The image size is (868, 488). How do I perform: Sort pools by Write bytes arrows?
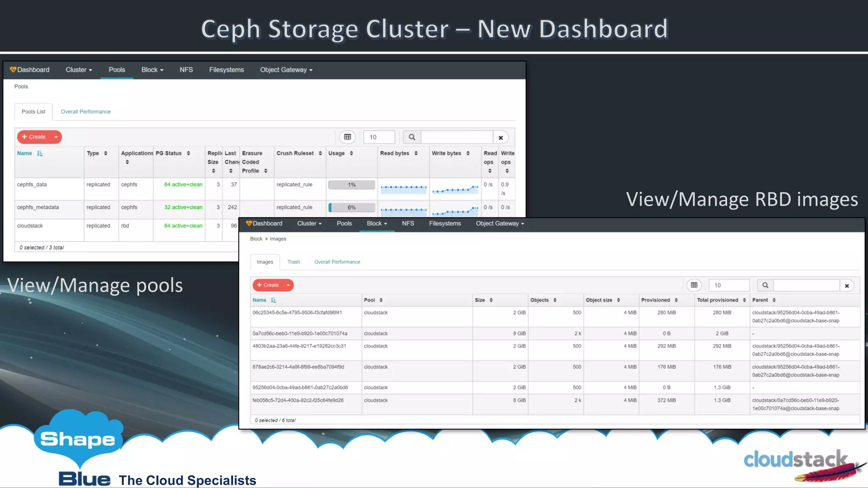[x=468, y=153]
